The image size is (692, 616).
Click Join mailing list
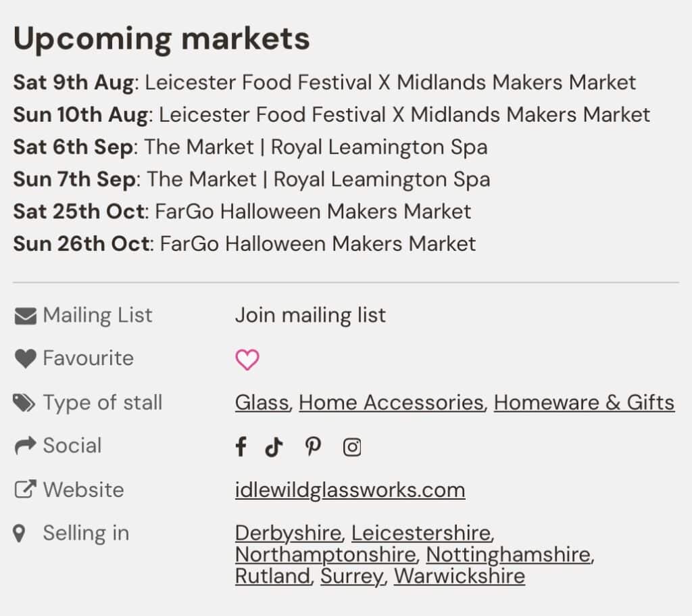click(310, 315)
